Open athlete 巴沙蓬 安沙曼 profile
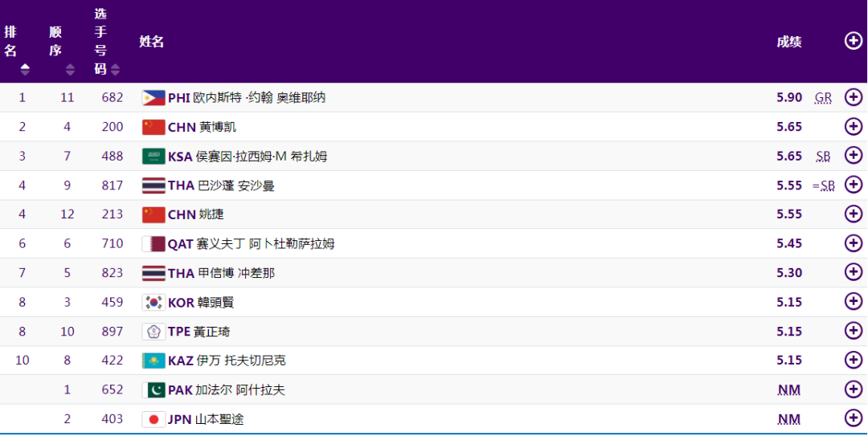 236,186
